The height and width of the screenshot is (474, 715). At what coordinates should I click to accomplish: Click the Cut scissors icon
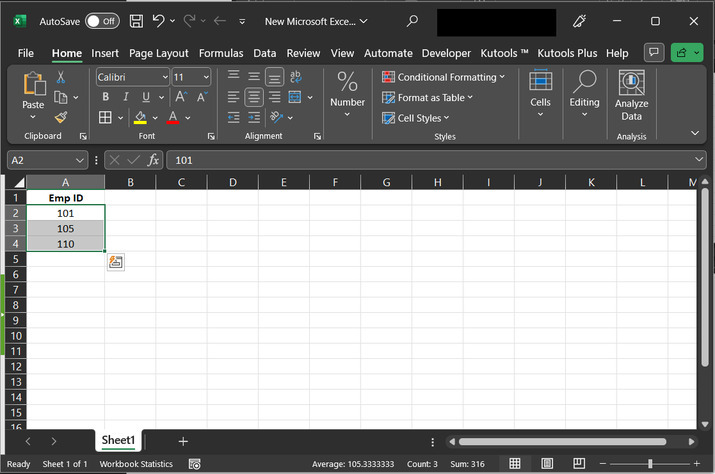click(x=61, y=77)
